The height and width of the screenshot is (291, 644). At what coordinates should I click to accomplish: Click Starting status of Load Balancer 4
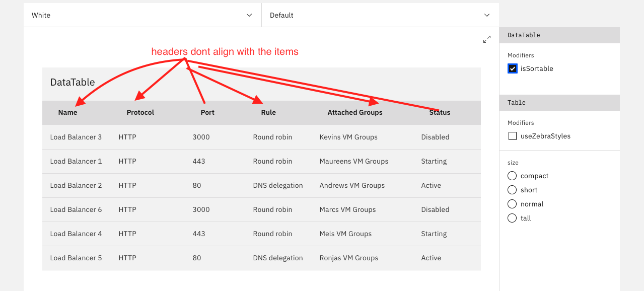click(x=434, y=234)
